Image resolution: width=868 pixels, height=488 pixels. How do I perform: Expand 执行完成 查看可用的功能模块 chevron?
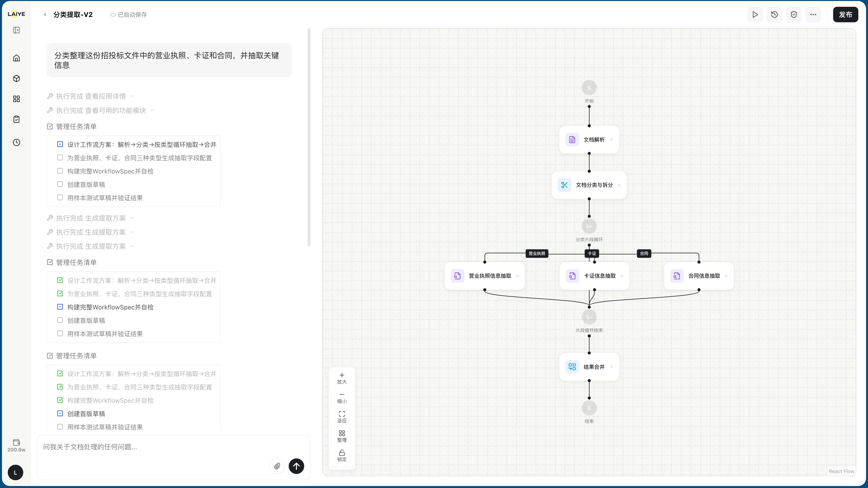click(152, 110)
